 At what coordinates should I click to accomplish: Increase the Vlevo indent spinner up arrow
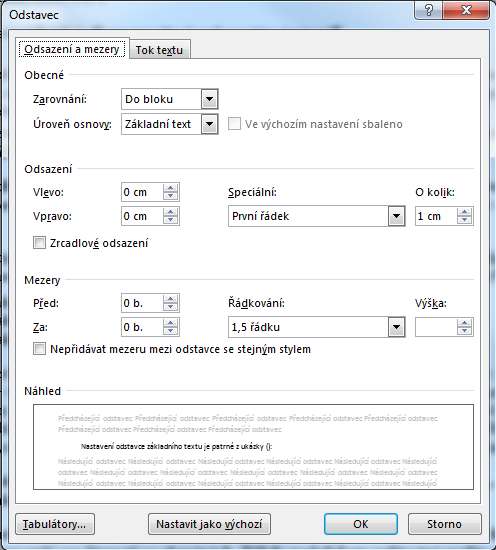click(x=170, y=188)
